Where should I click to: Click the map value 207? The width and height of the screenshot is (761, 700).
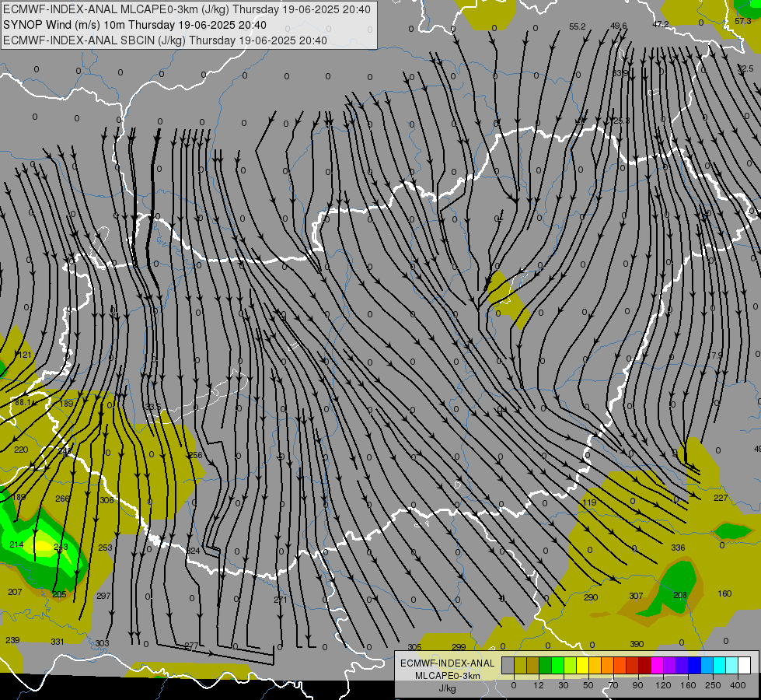15,592
